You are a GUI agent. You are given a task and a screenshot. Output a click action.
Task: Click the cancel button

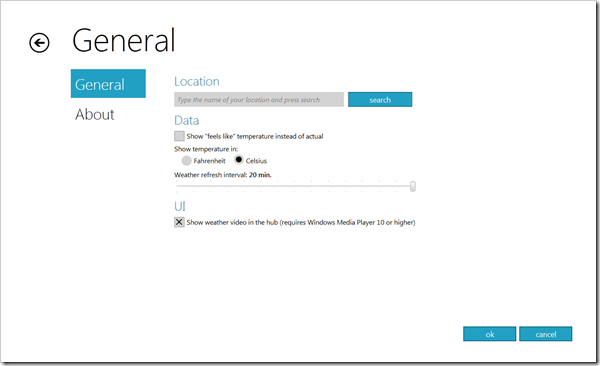point(546,334)
